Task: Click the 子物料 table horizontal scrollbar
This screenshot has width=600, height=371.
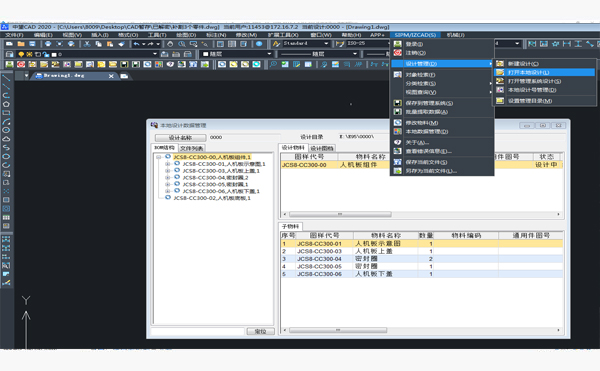Action: (421, 330)
